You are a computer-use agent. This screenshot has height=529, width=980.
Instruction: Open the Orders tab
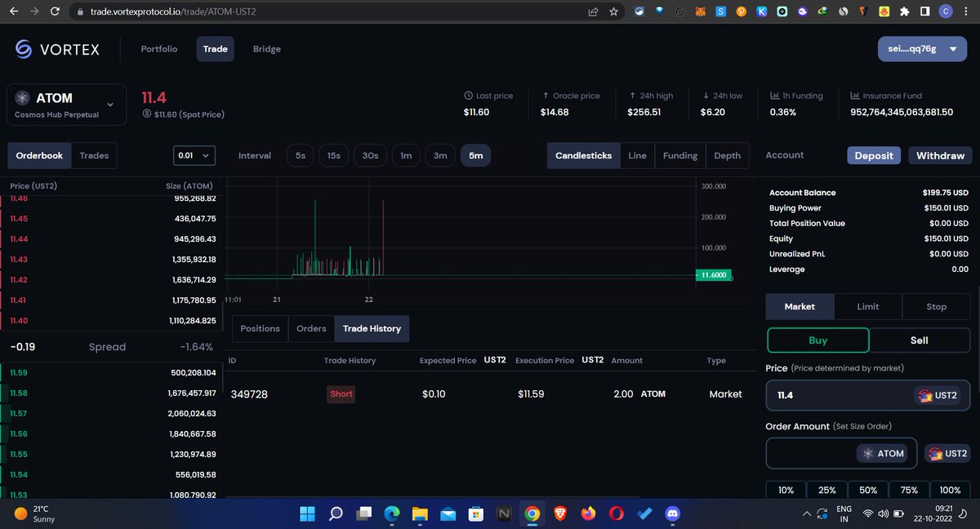click(311, 328)
